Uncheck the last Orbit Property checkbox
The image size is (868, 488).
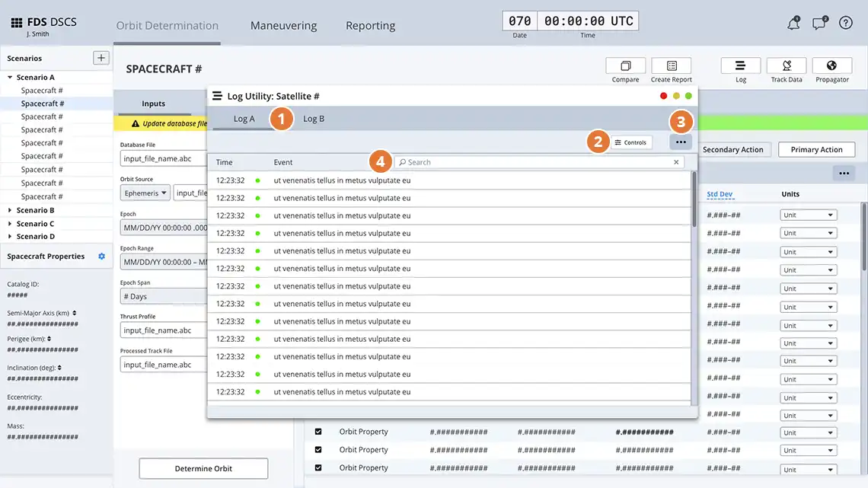[318, 468]
